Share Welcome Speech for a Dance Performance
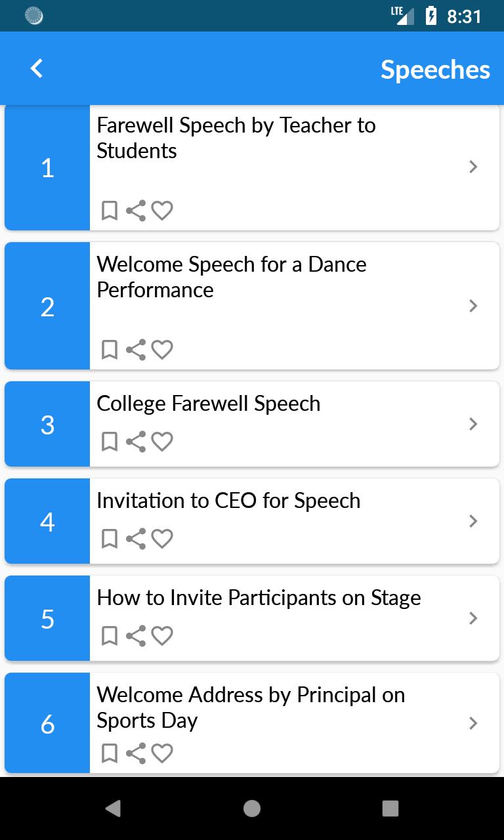 136,350
